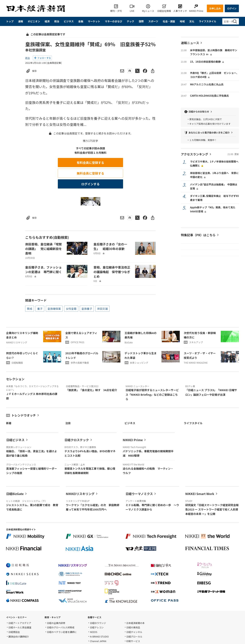The height and width of the screenshot is (644, 245).
Task: Select the 速報 nav item
Action: pyautogui.click(x=20, y=22)
